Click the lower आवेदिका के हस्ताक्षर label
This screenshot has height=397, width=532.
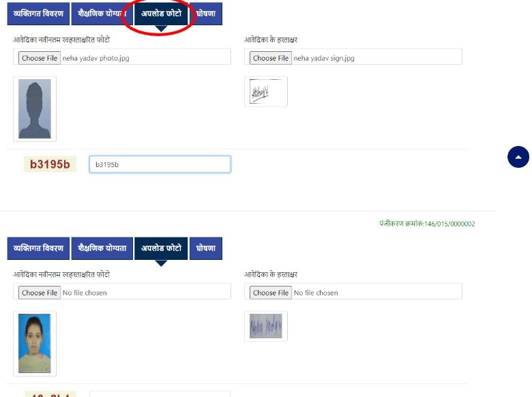point(271,274)
